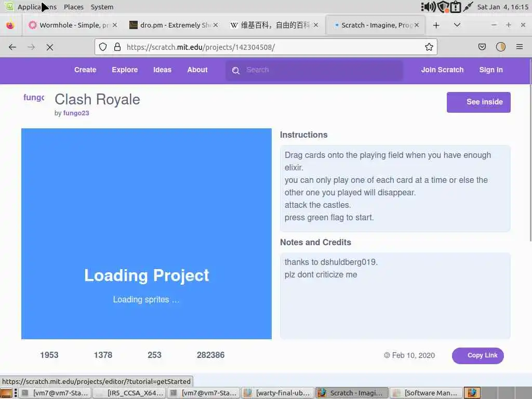Open a new browser tab
Viewport: 532px width, 399px height.
(436, 25)
